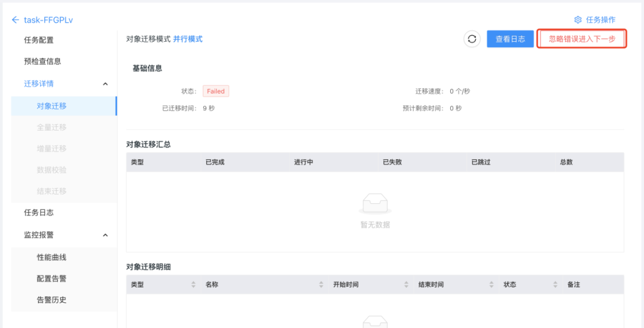Click the 对象迁移汇总 heading
Image resolution: width=644 pixels, height=328 pixels.
[148, 144]
